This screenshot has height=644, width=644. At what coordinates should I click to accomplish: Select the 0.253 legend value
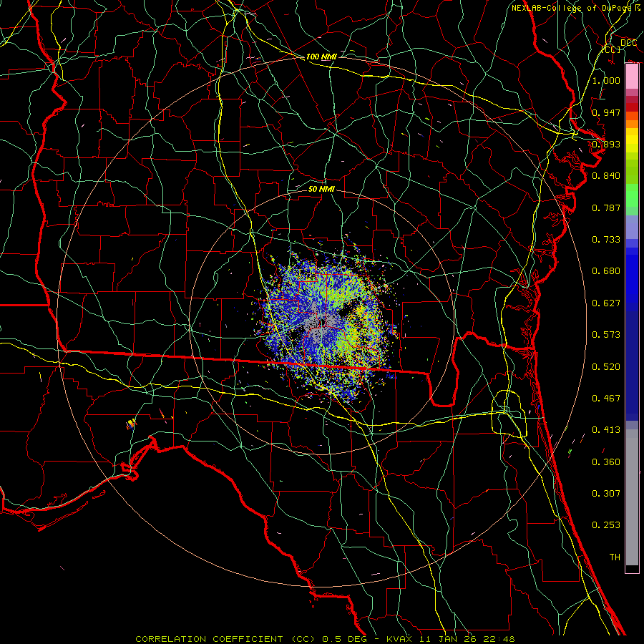point(606,525)
